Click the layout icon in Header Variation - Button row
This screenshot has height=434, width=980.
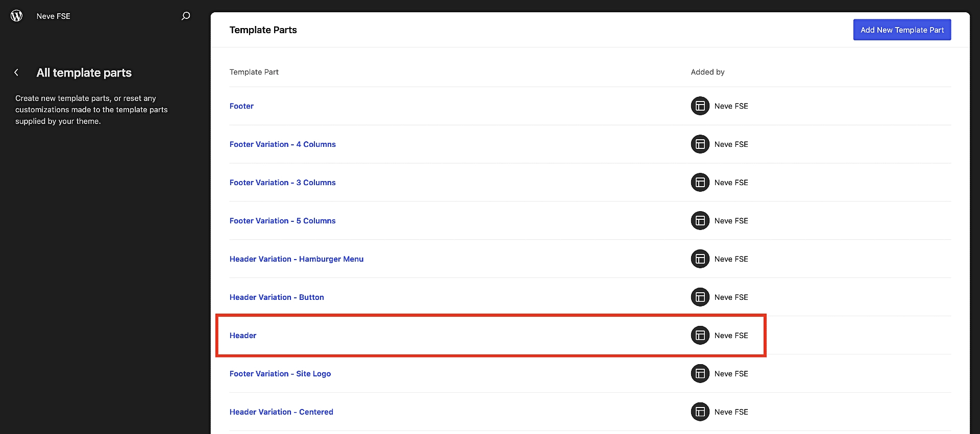tap(700, 297)
